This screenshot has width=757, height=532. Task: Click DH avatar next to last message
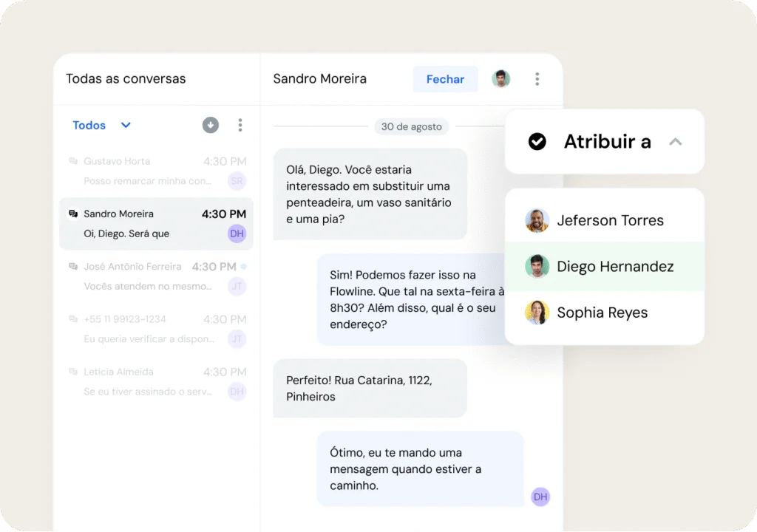(540, 497)
